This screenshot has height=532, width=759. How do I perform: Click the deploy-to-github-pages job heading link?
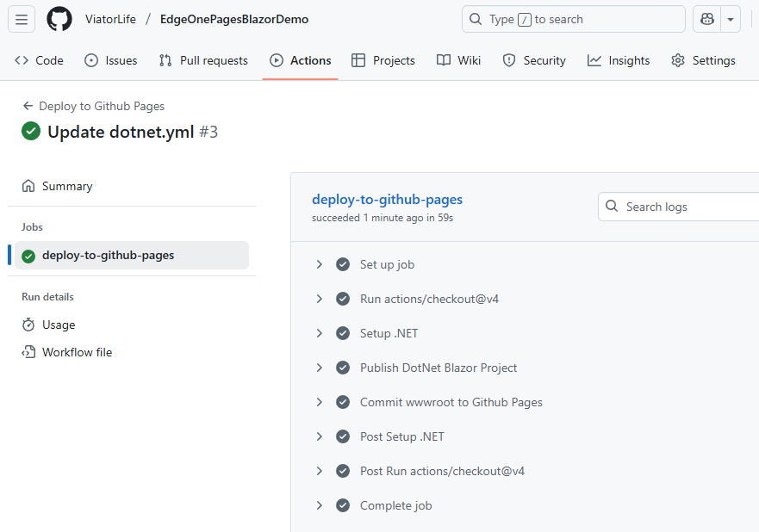click(387, 199)
